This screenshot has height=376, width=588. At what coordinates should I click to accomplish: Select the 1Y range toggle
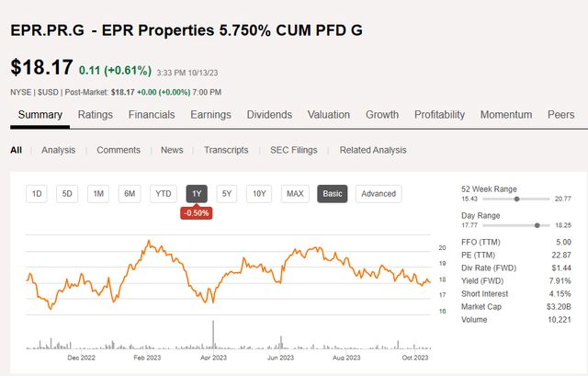click(196, 193)
